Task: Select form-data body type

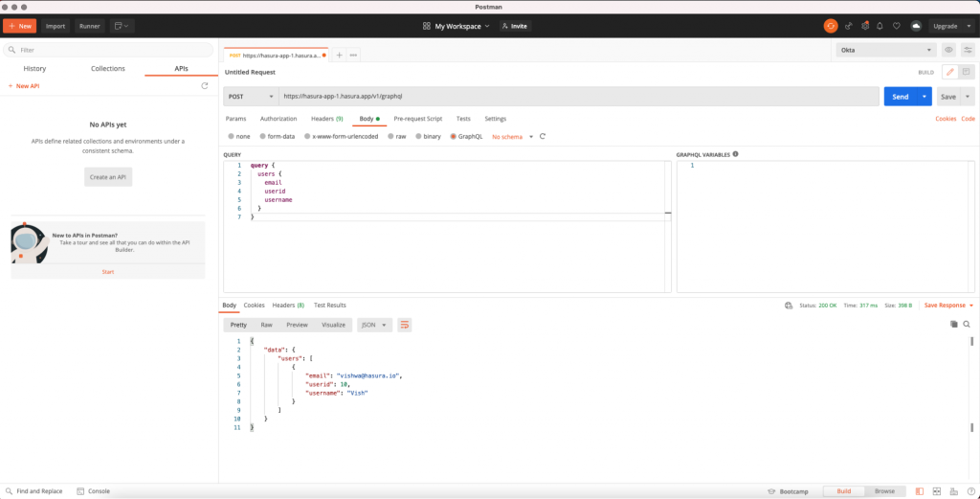Action: [277, 136]
